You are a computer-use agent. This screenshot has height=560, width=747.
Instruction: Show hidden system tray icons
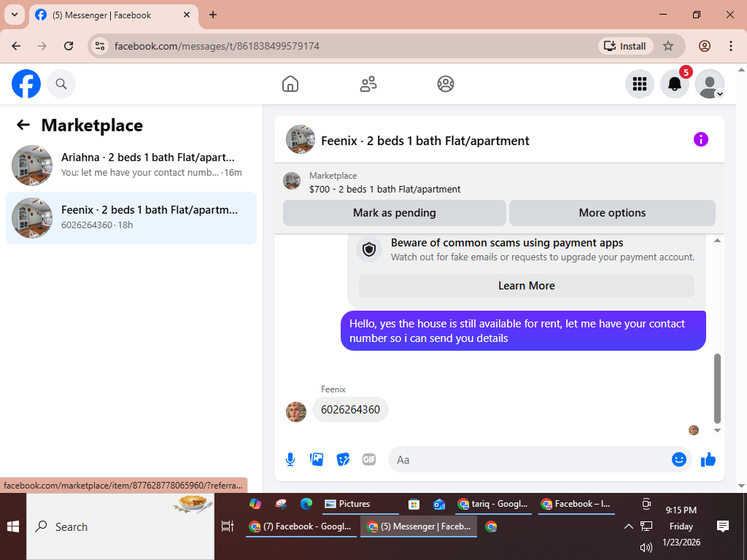click(x=628, y=526)
